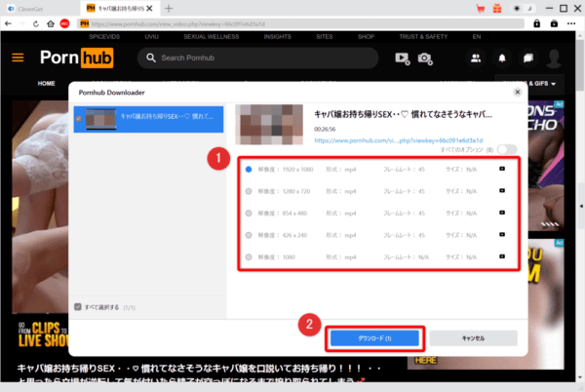Click the second lock icon next to the three-dots menu
The height and width of the screenshot is (392, 585).
tap(554, 23)
